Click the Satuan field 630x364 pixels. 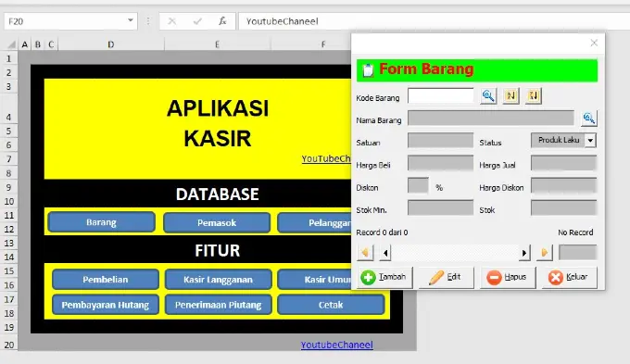pyautogui.click(x=441, y=141)
